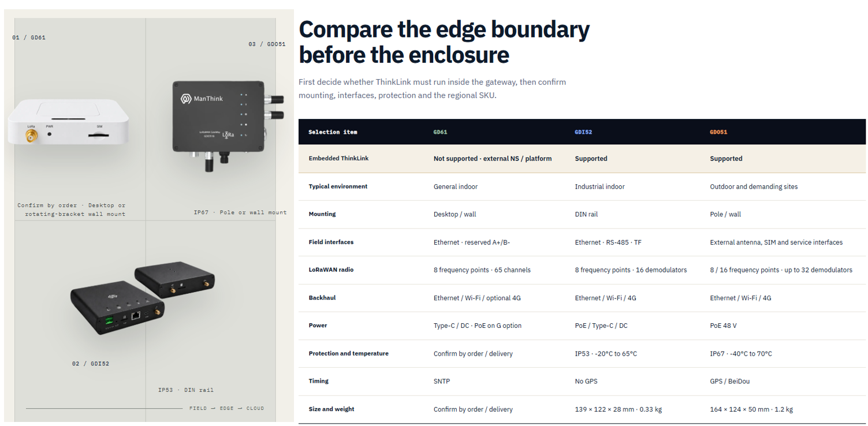Click the '03 / GDO51' caption label
868x426 pixels.
(x=267, y=44)
